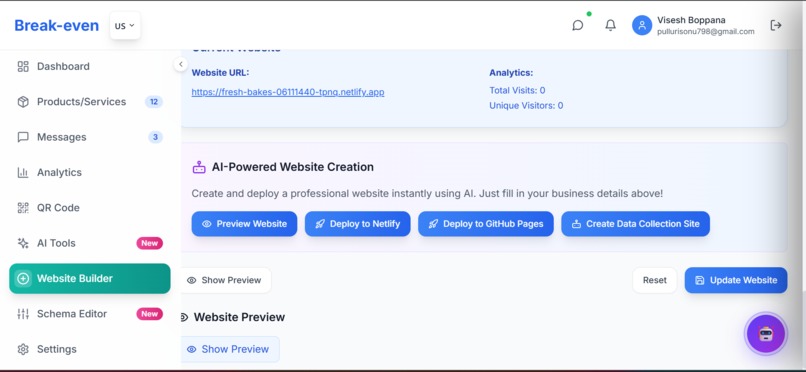Click the Products/Services box icon

point(23,102)
